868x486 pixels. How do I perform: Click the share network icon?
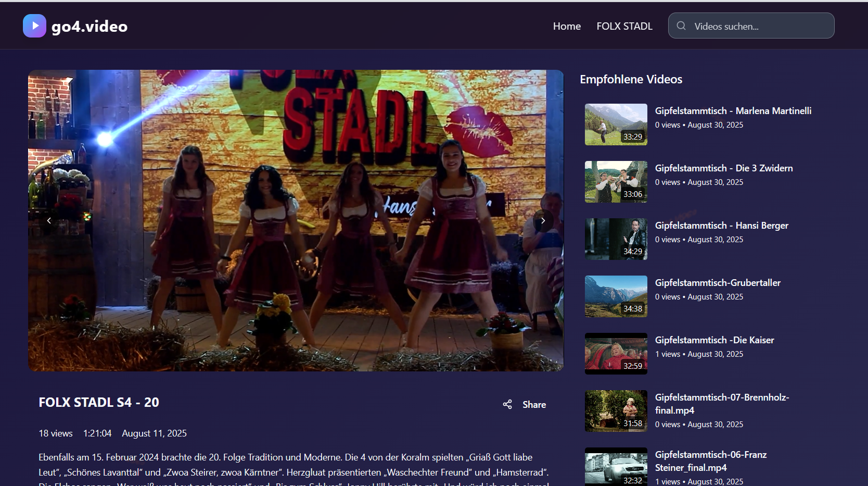pyautogui.click(x=507, y=404)
